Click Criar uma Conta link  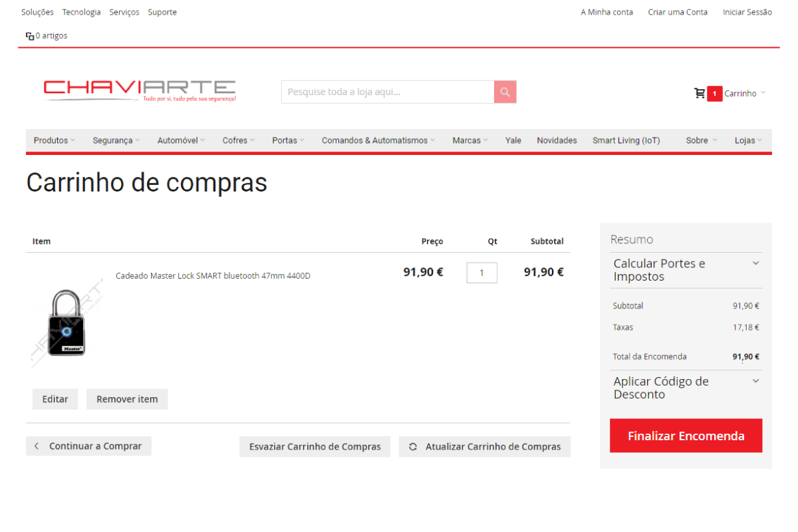coord(678,12)
